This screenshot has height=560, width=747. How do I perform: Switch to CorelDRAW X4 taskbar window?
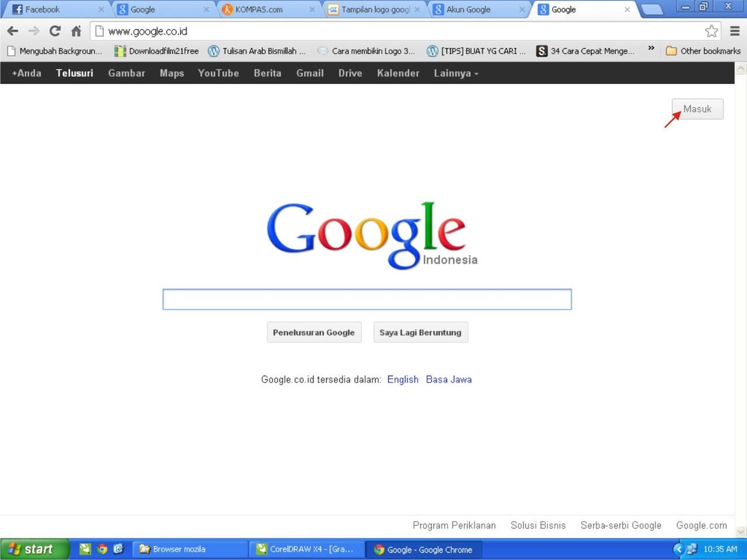[307, 549]
